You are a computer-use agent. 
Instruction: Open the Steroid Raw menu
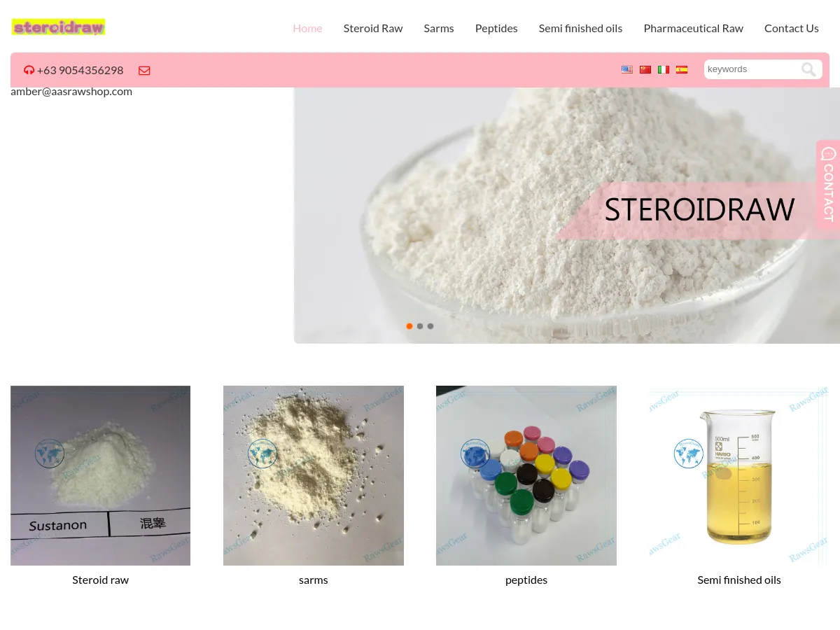[x=373, y=28]
